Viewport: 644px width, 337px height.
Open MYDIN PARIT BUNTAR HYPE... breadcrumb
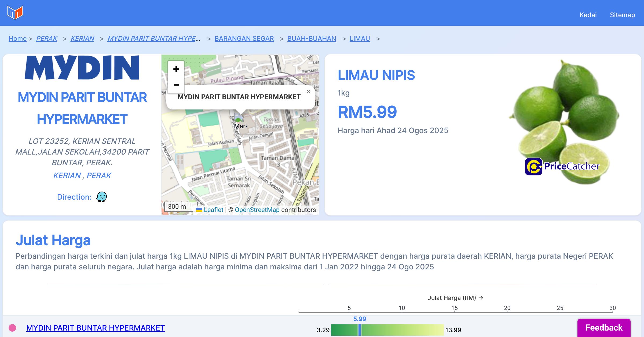pos(154,39)
